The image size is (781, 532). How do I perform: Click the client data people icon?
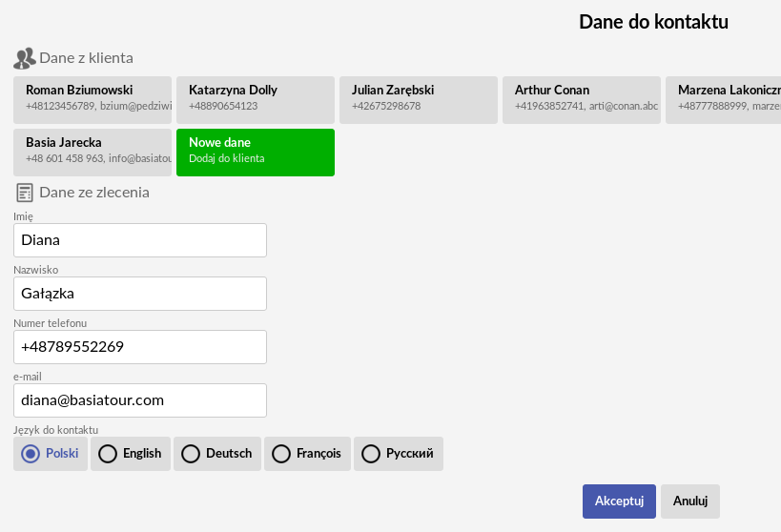pyautogui.click(x=25, y=58)
